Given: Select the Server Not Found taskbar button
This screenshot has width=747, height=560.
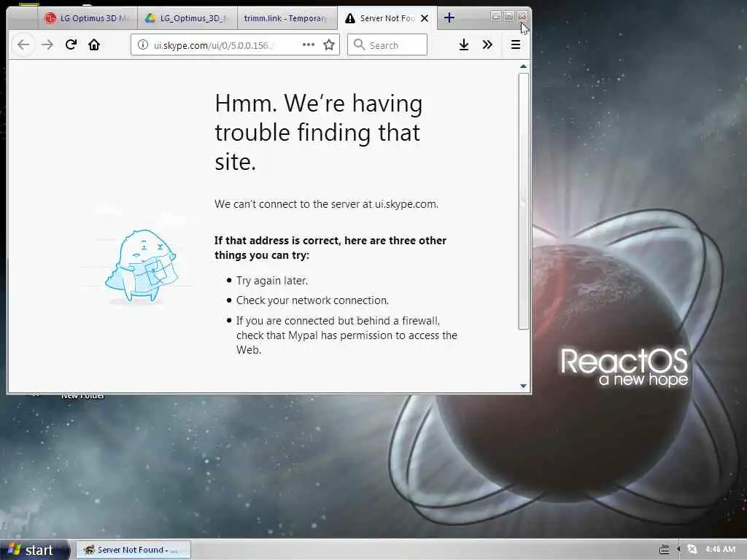Looking at the screenshot, I should [x=133, y=550].
